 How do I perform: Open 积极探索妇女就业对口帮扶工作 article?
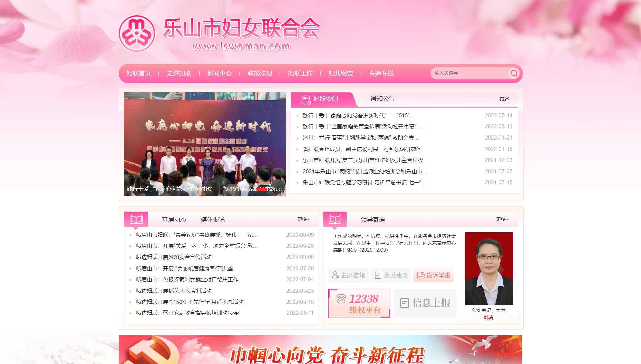point(187,280)
